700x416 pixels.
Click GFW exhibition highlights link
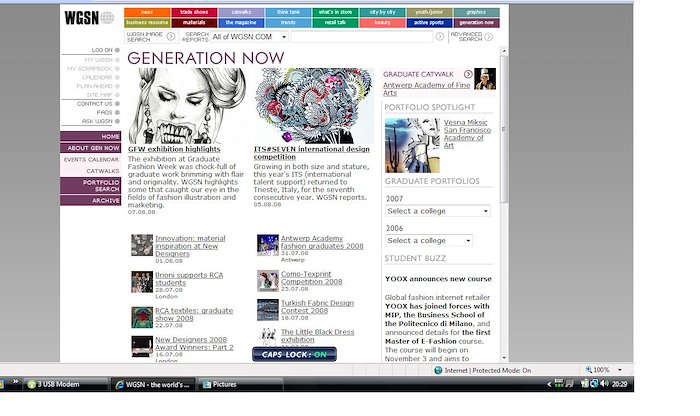174,149
